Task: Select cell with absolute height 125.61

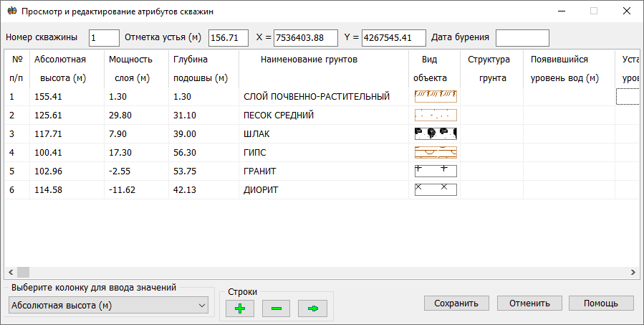Action: coord(67,116)
